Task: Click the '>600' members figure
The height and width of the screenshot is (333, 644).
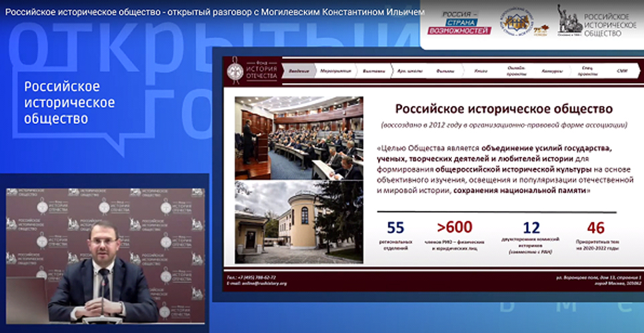Action: (454, 227)
